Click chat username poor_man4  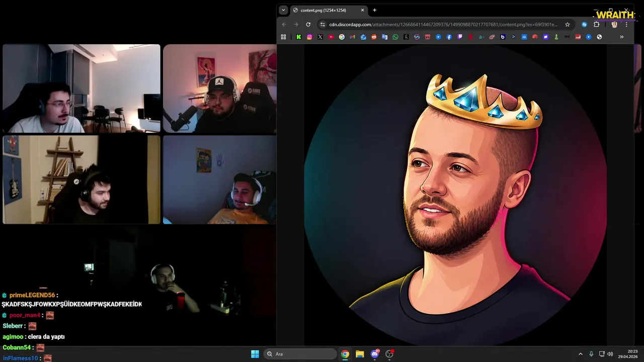pos(25,315)
